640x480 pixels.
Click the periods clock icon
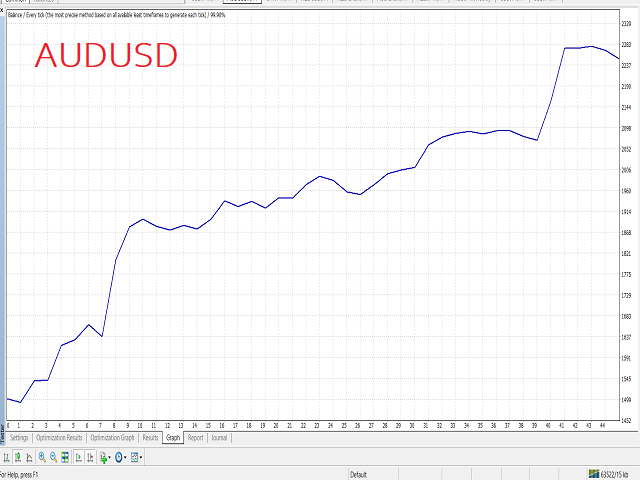(119, 457)
